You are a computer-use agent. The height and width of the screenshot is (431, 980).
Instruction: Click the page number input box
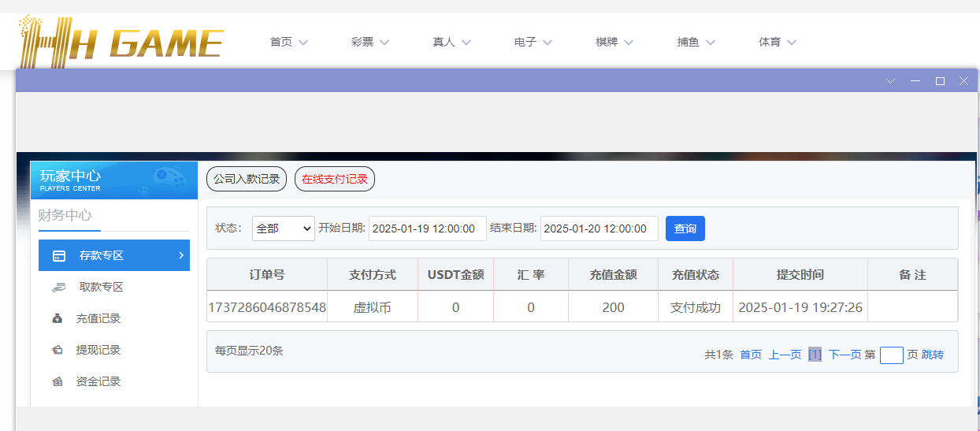(x=891, y=355)
